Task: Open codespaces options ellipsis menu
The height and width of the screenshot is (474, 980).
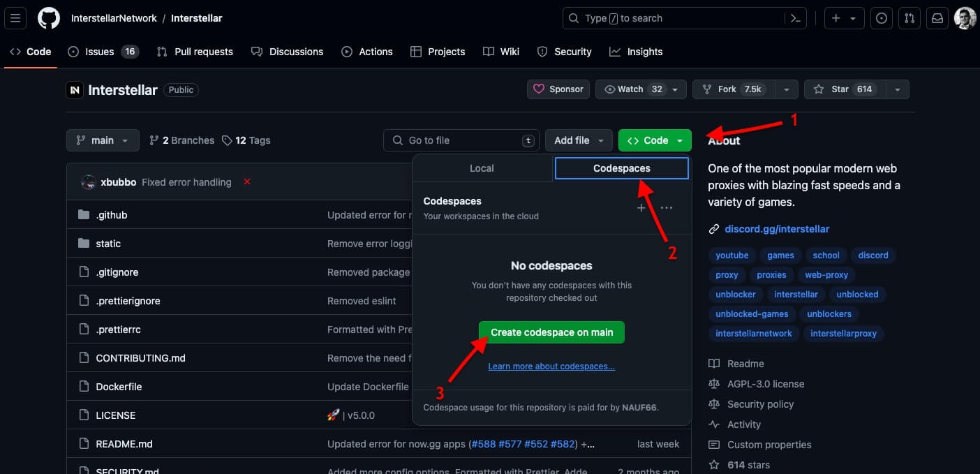Action: point(667,208)
